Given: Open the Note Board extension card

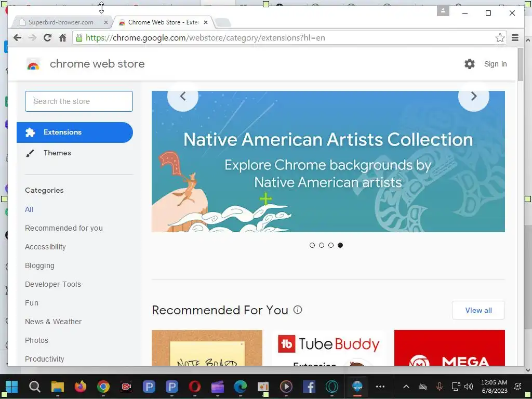Looking at the screenshot, I should pos(207,348).
